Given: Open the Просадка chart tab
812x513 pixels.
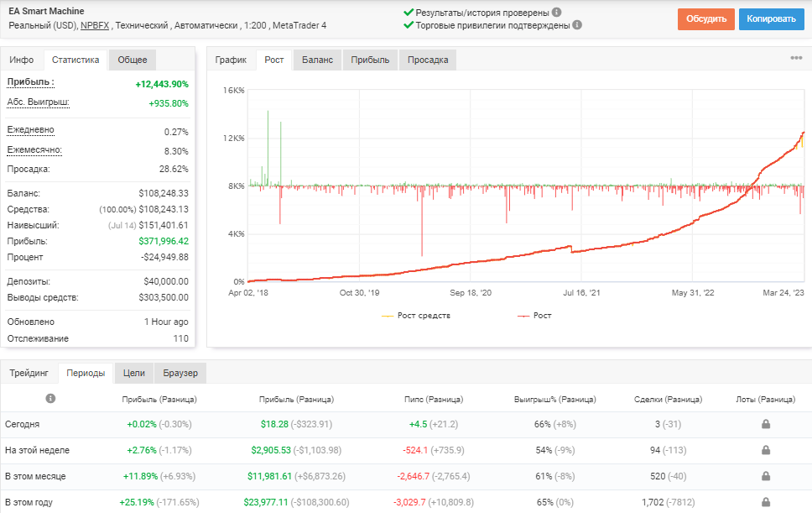Looking at the screenshot, I should pos(428,60).
